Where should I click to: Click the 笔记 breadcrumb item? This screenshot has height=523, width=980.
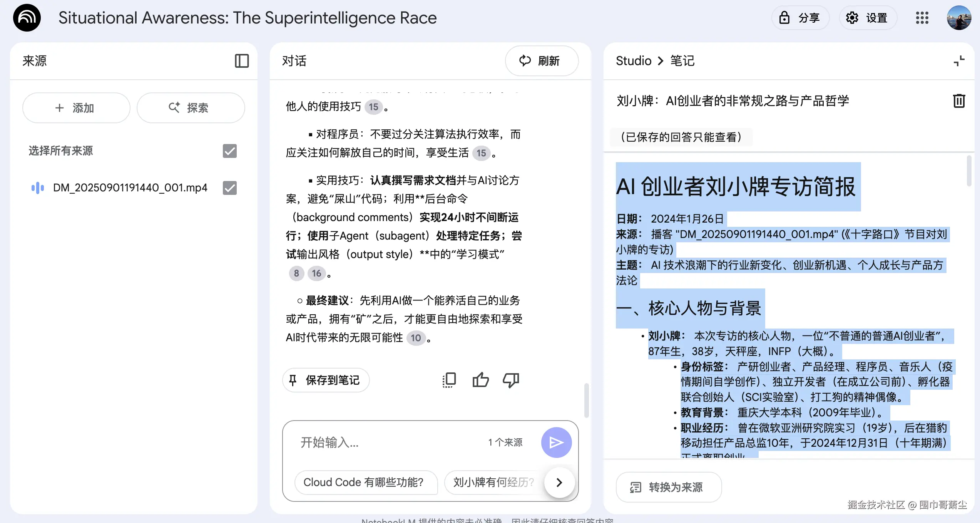[x=682, y=61]
